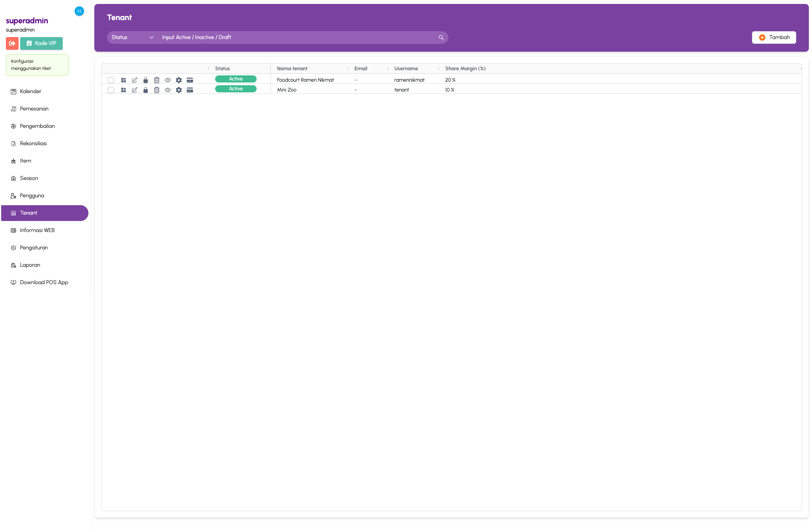Click the eye icon for Foodcourt Ramen Nikmat
This screenshot has height=530, width=812.
tap(168, 80)
